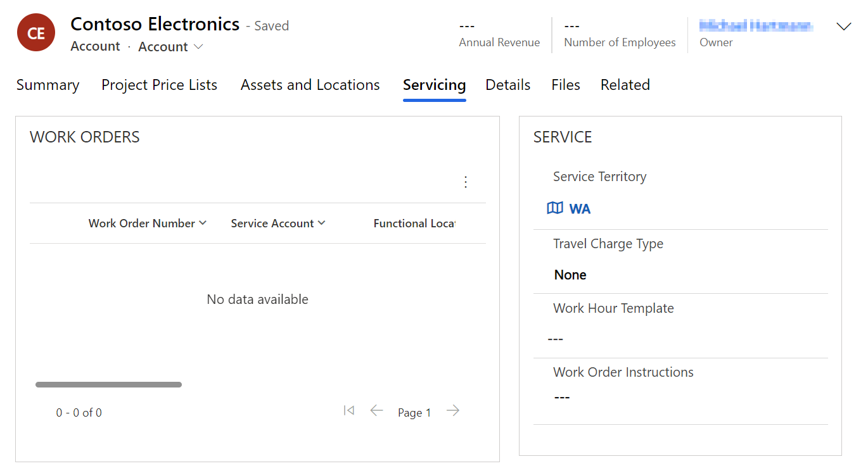This screenshot has height=466, width=868.
Task: Click the WA territory map icon
Action: click(x=555, y=208)
